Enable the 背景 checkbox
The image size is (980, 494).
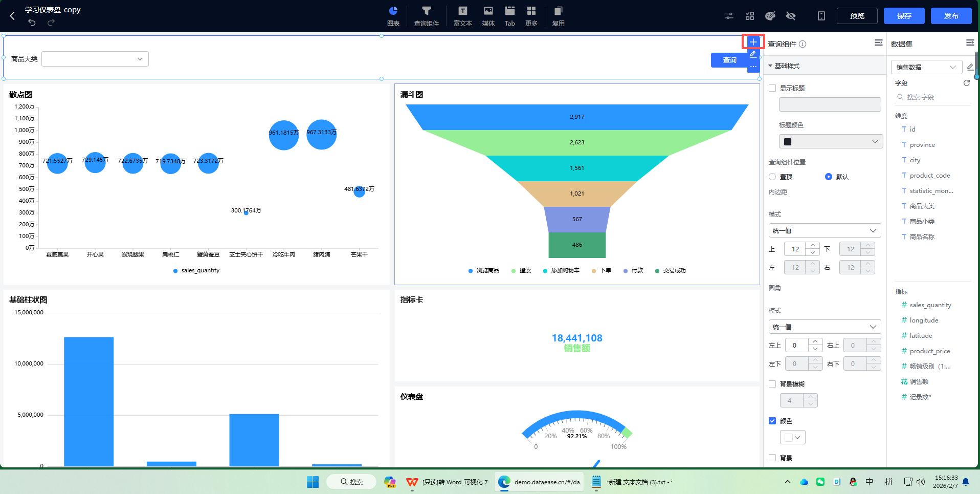point(772,458)
